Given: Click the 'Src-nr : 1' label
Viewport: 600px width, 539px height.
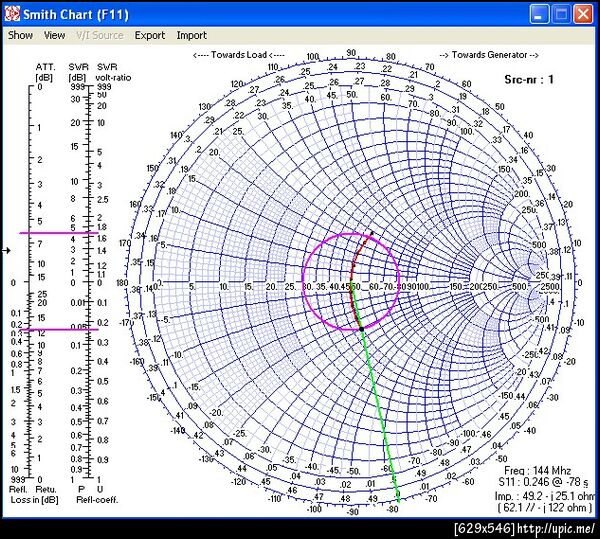Looking at the screenshot, I should click(x=529, y=79).
